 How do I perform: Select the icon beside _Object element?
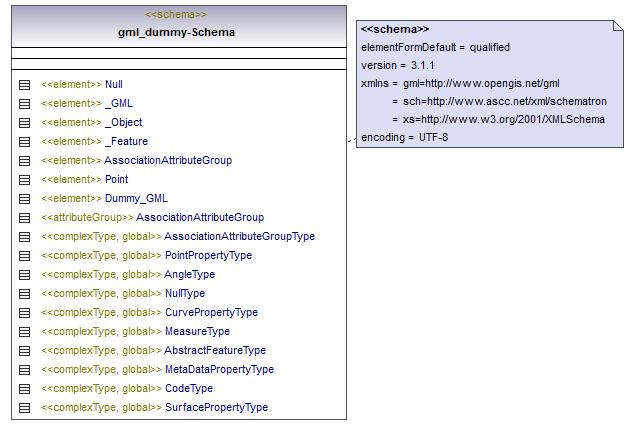(25, 123)
